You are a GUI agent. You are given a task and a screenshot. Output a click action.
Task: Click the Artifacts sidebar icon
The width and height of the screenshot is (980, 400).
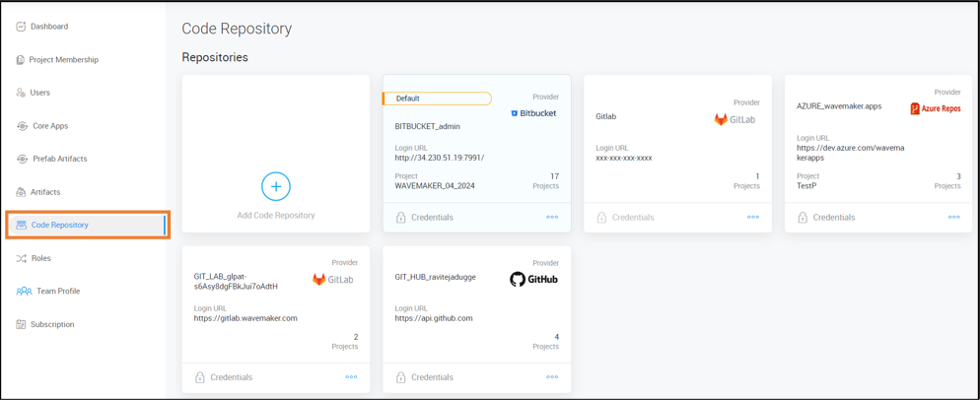coord(21,192)
